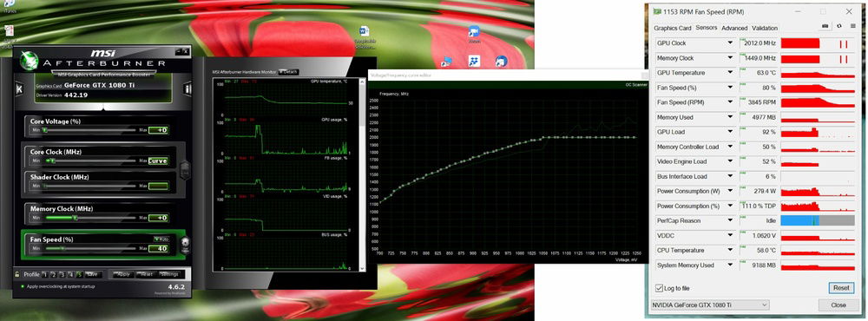Click the GPU-Z title bar app icon
This screenshot has height=321, width=868.
[x=656, y=11]
